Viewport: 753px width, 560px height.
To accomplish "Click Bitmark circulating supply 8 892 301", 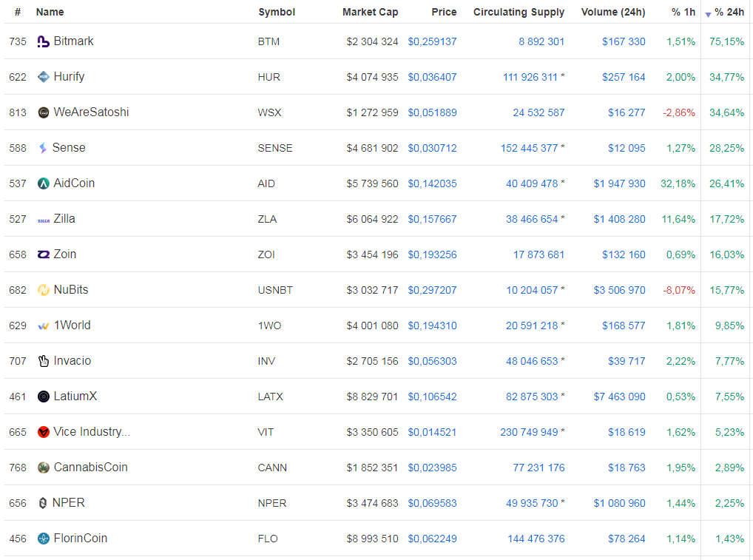I will click(x=541, y=41).
